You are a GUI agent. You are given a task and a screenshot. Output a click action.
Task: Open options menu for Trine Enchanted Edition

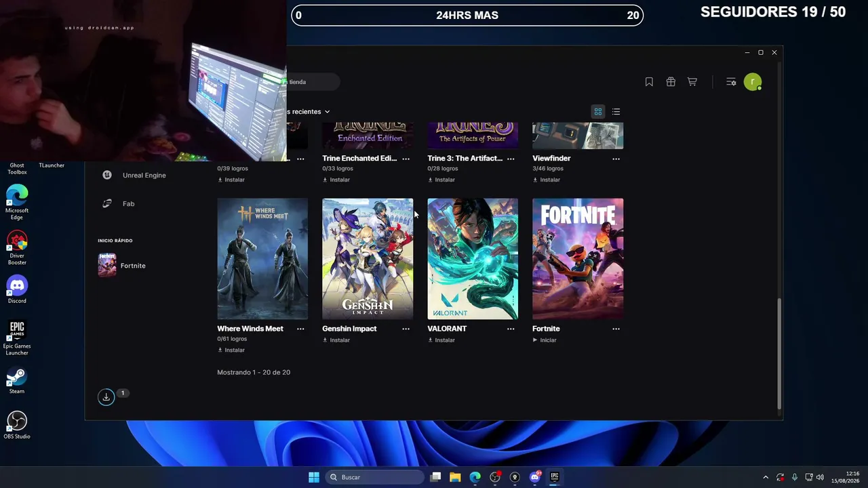(406, 159)
